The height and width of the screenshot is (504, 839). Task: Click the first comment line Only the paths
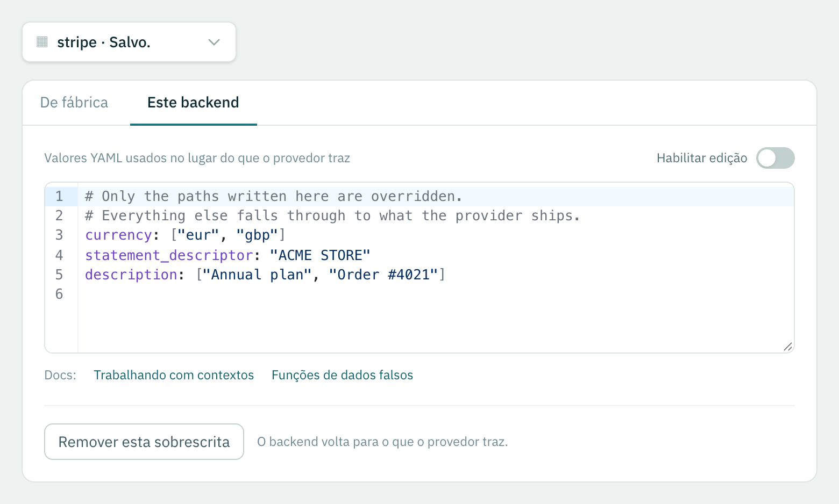coord(436,196)
